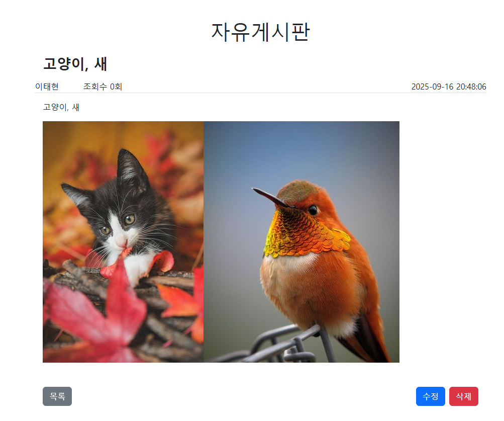Open the hummingbird photo on the right
The width and height of the screenshot is (504, 421).
[x=301, y=242]
